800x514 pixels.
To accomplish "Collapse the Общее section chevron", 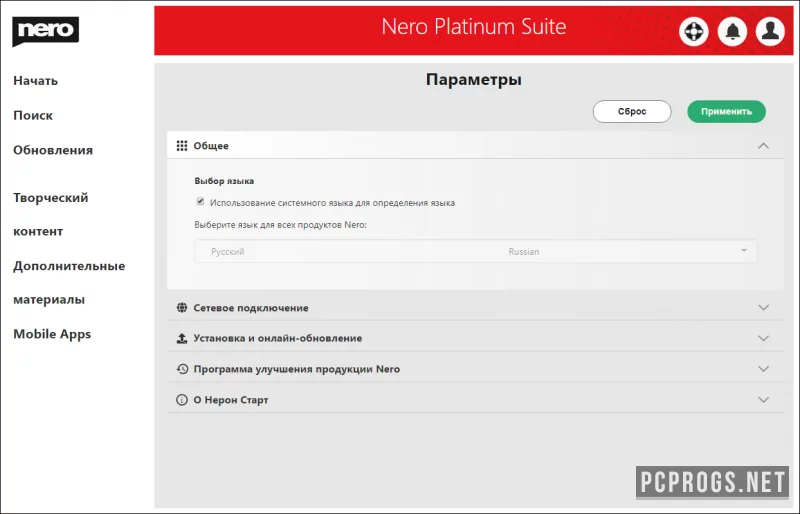I will coord(763,146).
